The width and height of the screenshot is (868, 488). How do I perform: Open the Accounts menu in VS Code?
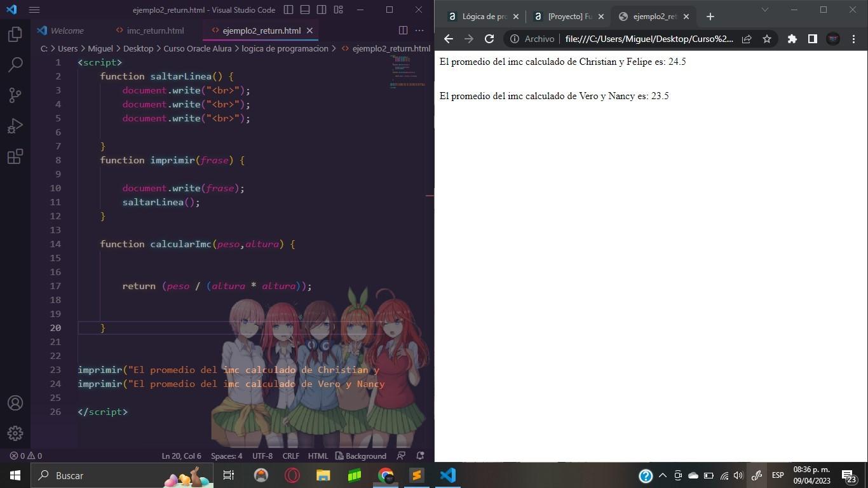point(15,403)
